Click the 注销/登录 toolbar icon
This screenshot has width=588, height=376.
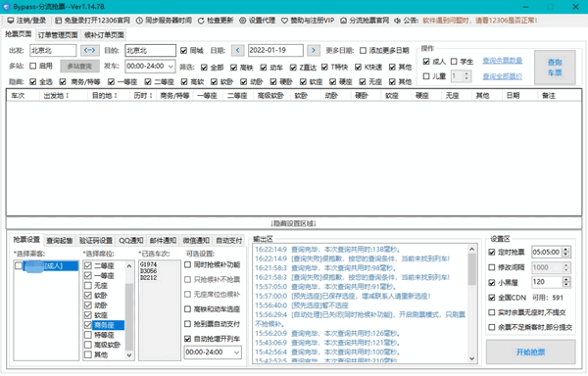pyautogui.click(x=11, y=21)
